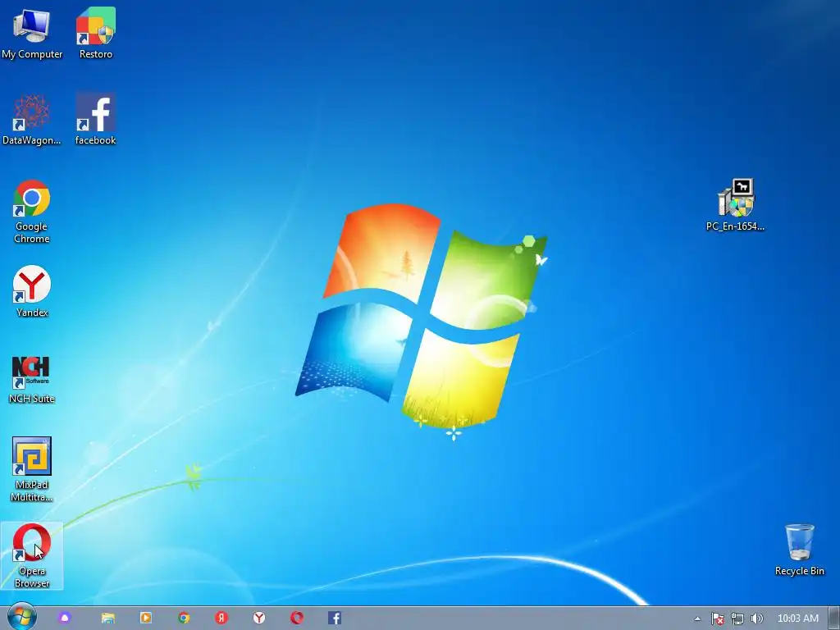Open the 10:03 AM clock
Screen dimensions: 840x630
[x=797, y=619]
